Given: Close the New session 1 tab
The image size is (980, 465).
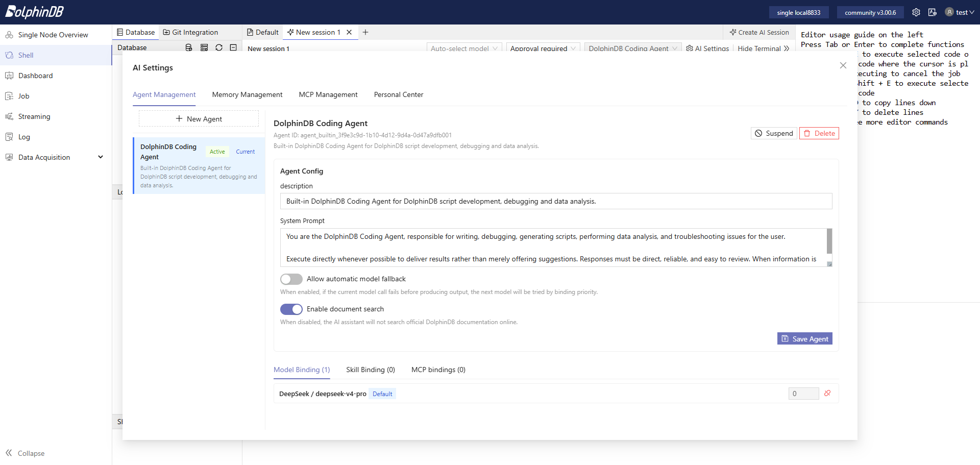Looking at the screenshot, I should coord(349,32).
